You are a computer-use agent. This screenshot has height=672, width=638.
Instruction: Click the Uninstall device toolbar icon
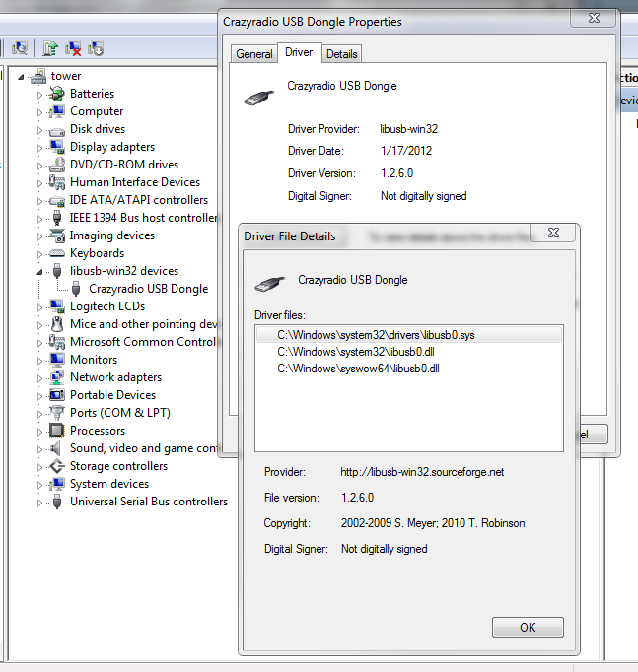click(73, 47)
